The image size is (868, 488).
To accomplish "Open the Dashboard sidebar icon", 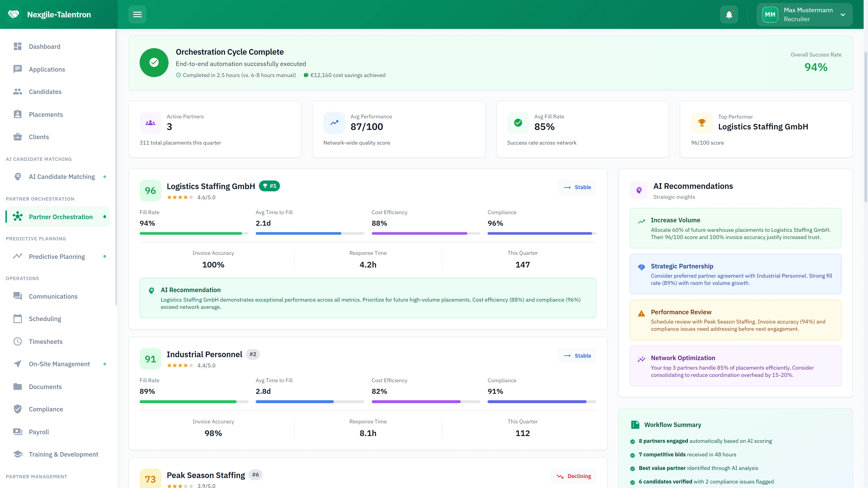I will point(18,47).
